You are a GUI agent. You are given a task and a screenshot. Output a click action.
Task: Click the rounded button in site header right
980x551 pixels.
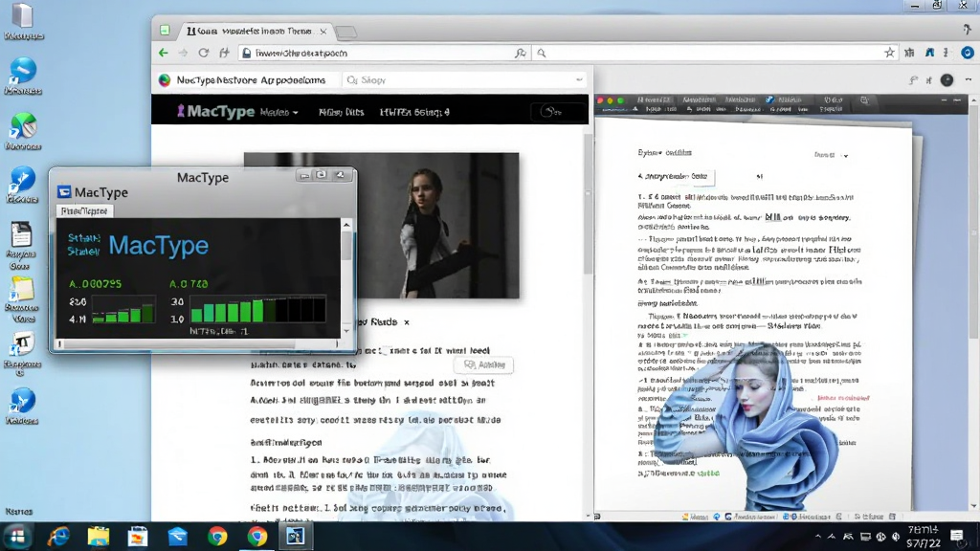(558, 112)
